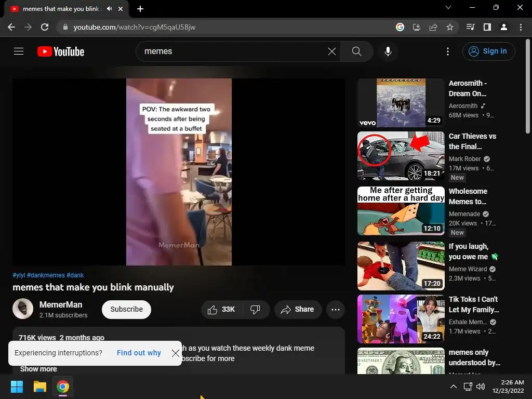The width and height of the screenshot is (532, 399).
Task: Mute the tab via speaker icon
Action: 109,9
